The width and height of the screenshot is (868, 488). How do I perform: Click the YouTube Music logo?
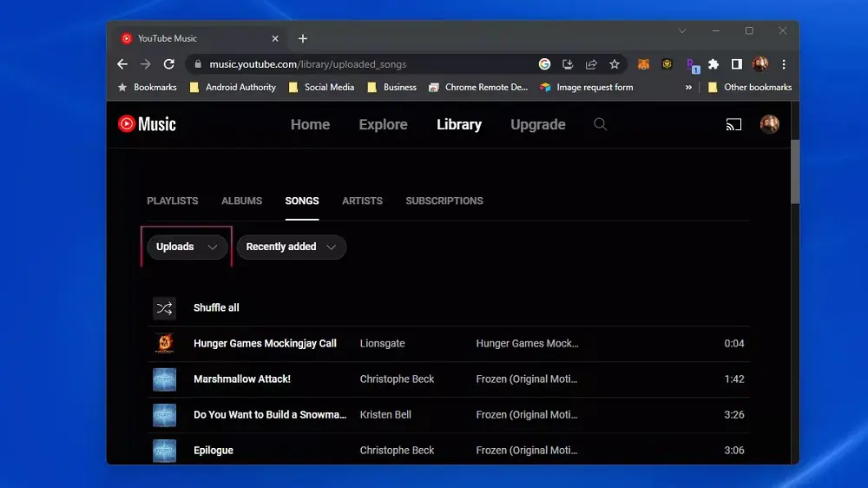pos(147,124)
